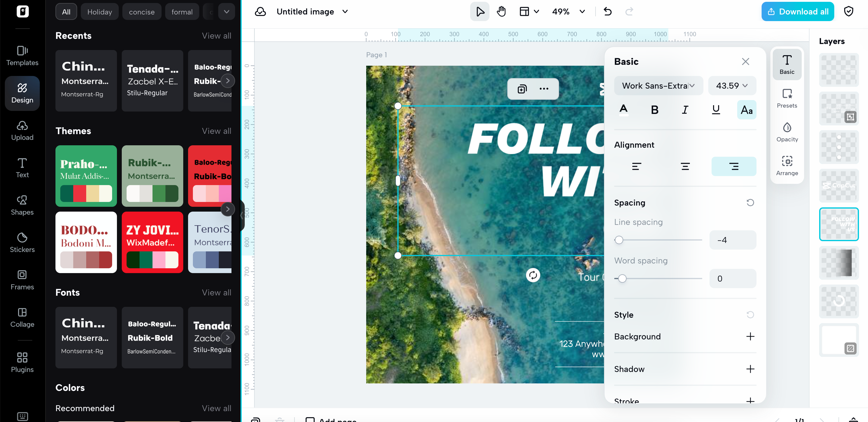Toggle underline on the selected text
The height and width of the screenshot is (422, 868).
tap(716, 109)
